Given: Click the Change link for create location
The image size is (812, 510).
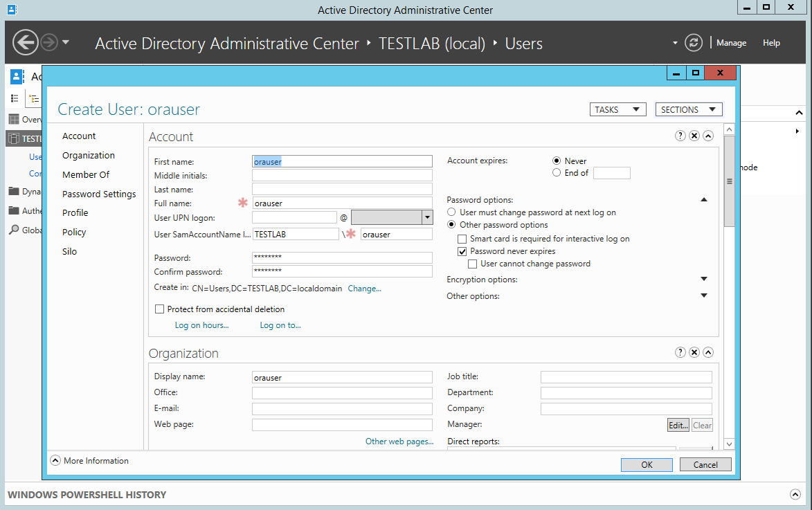Looking at the screenshot, I should pyautogui.click(x=364, y=288).
